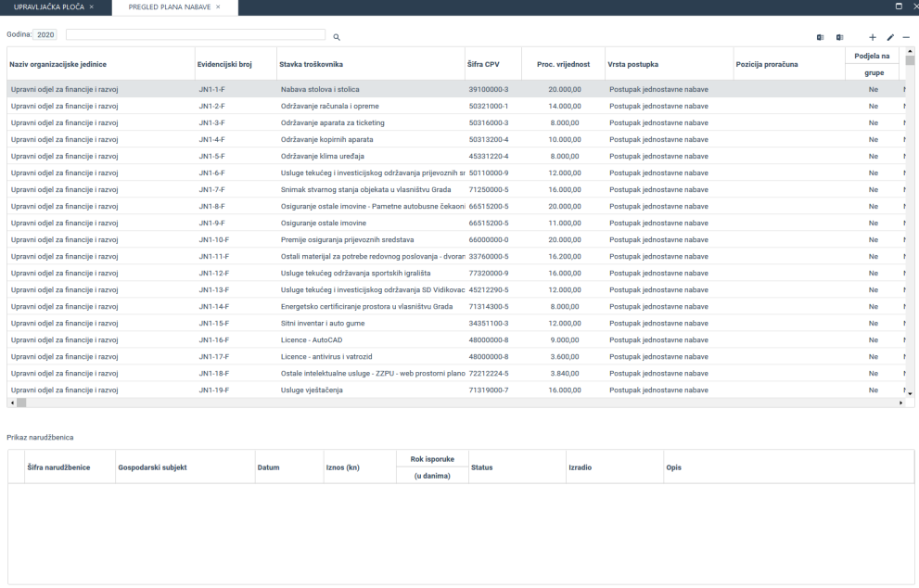This screenshot has height=588, width=919.
Task: Close the Pregled plana nabave tab
Action: coord(218,6)
